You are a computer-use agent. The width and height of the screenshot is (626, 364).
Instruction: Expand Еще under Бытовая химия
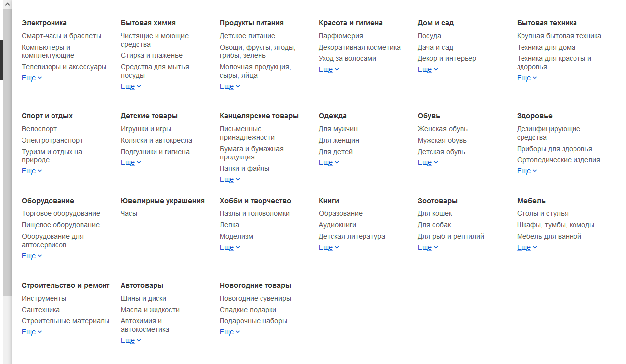point(131,86)
